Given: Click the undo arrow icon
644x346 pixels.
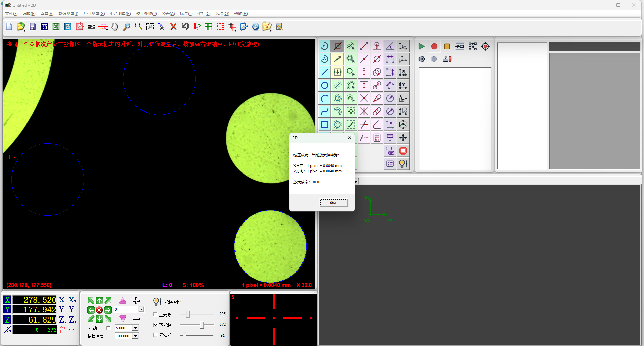Looking at the screenshot, I should click(x=185, y=27).
